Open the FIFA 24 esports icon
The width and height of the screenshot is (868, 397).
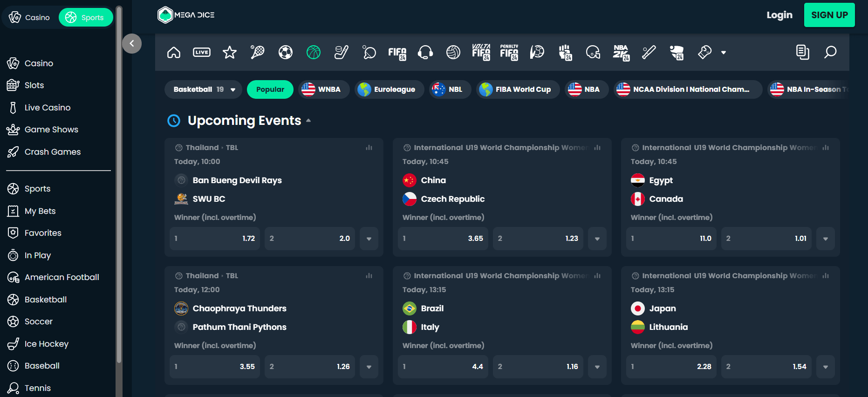[x=397, y=53]
